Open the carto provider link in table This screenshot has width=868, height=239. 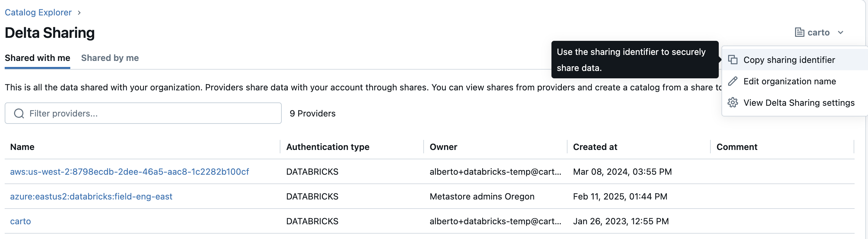(20, 221)
